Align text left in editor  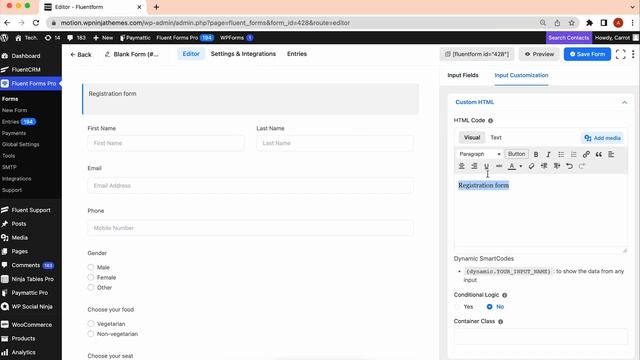click(x=611, y=154)
